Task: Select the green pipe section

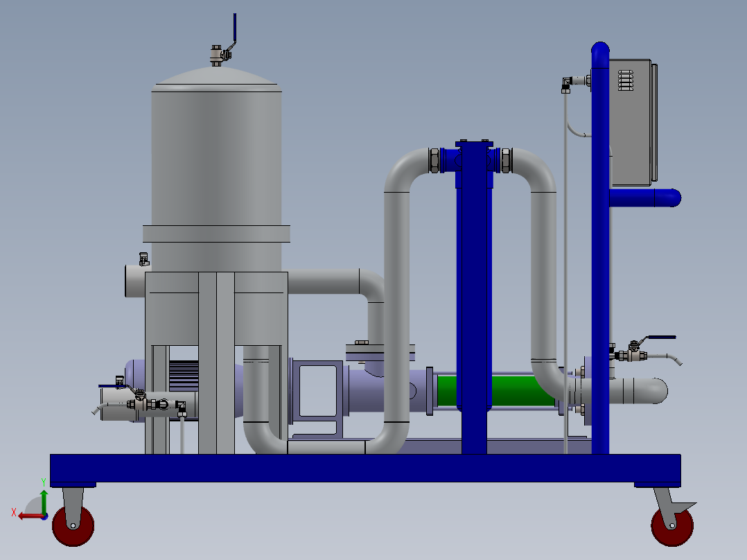Action: (495, 391)
